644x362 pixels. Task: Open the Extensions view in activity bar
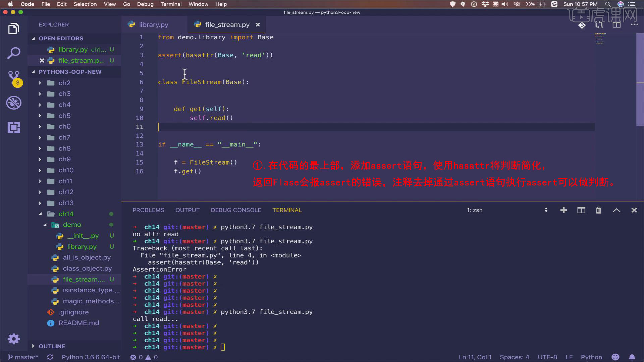[x=14, y=127]
